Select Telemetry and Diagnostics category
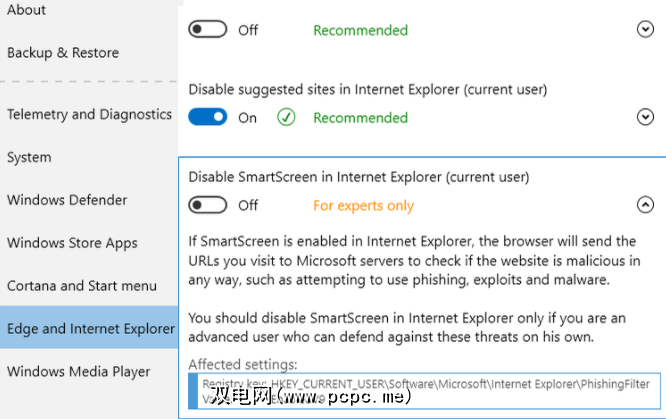The height and width of the screenshot is (419, 666). 89,115
